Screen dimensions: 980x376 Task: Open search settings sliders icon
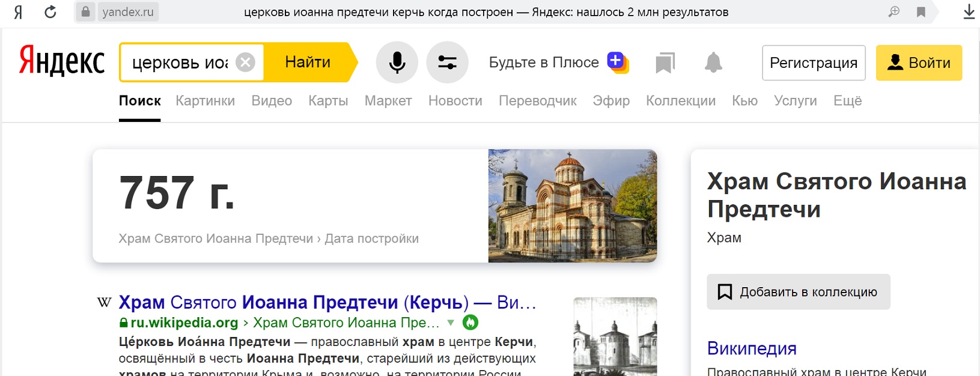[447, 62]
